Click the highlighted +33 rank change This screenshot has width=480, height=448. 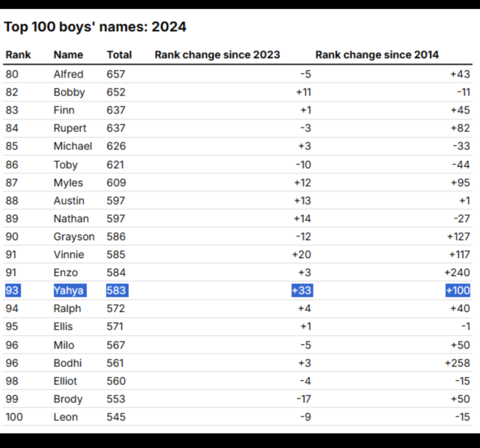pyautogui.click(x=301, y=290)
